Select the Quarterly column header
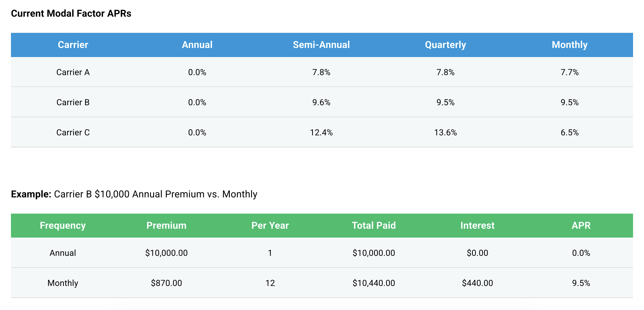644x310 pixels. coord(445,45)
